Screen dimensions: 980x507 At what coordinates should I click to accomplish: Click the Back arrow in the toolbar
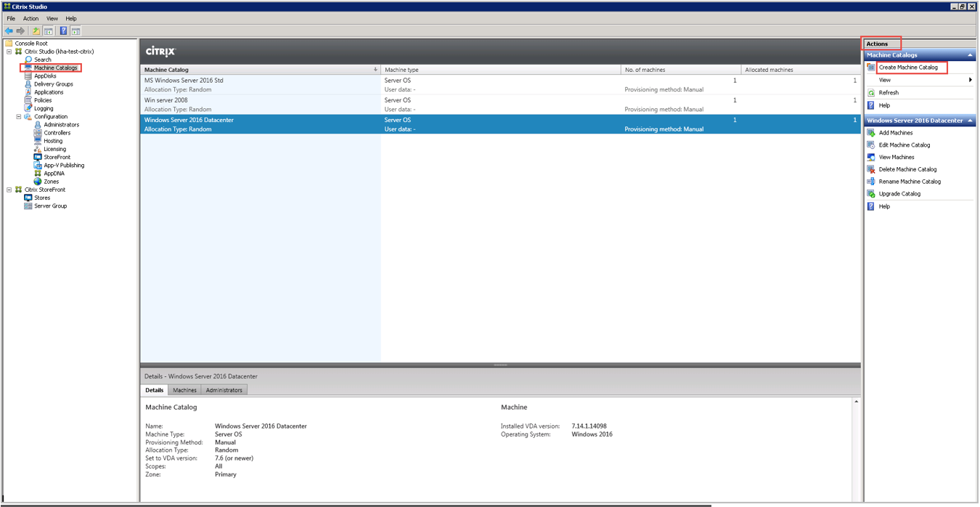[x=9, y=31]
